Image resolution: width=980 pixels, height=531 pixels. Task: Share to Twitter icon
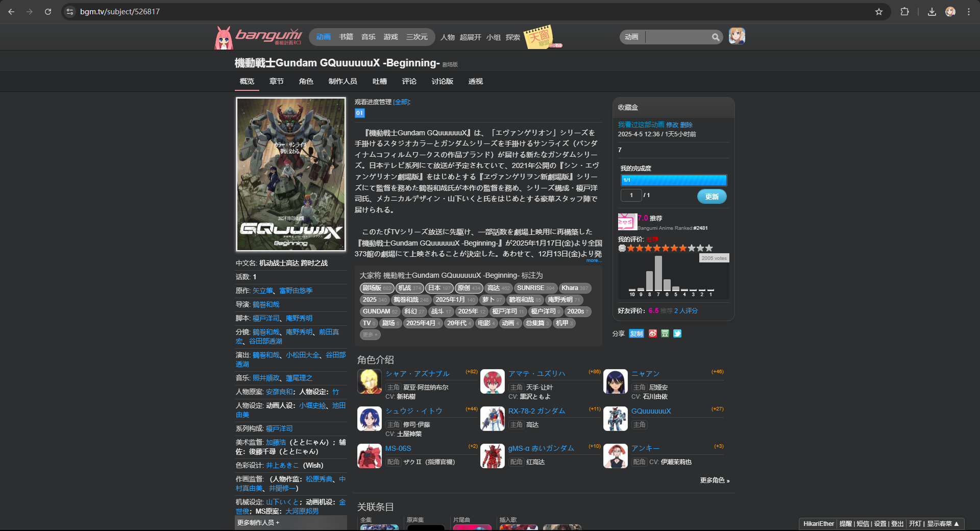[x=677, y=333]
